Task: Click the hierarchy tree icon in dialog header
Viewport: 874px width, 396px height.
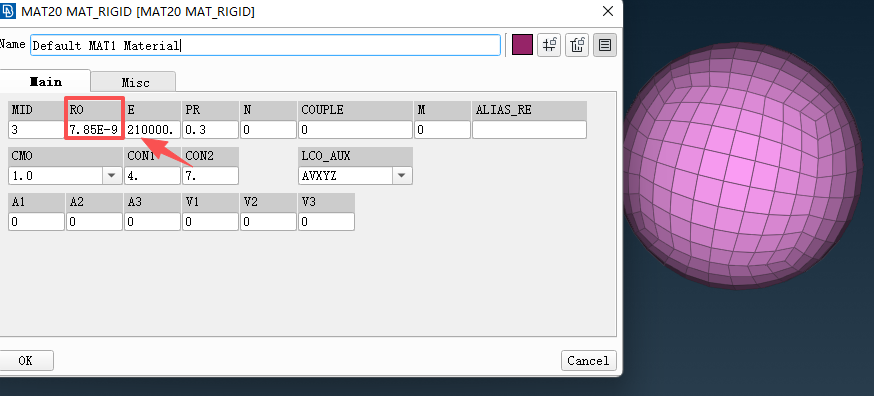Action: pos(577,45)
